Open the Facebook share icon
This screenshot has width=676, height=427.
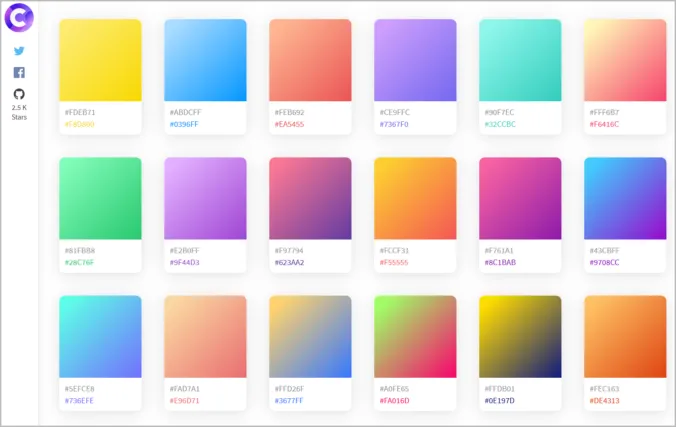19,72
